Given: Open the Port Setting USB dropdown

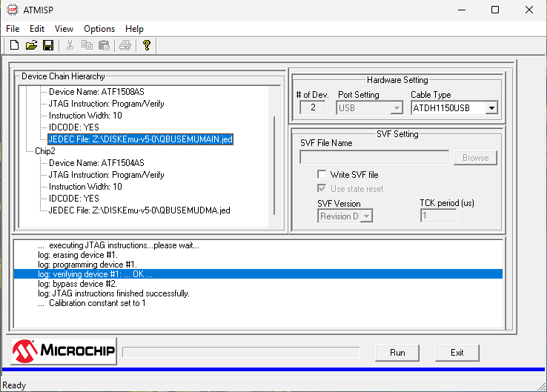Looking at the screenshot, I should [397, 108].
